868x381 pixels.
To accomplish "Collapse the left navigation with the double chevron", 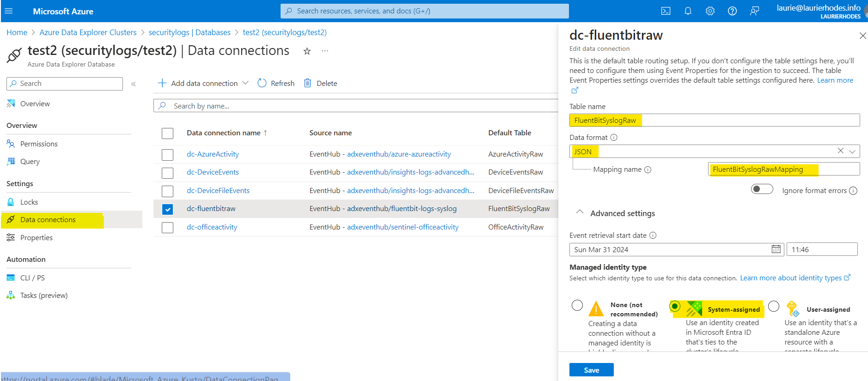I will 134,84.
